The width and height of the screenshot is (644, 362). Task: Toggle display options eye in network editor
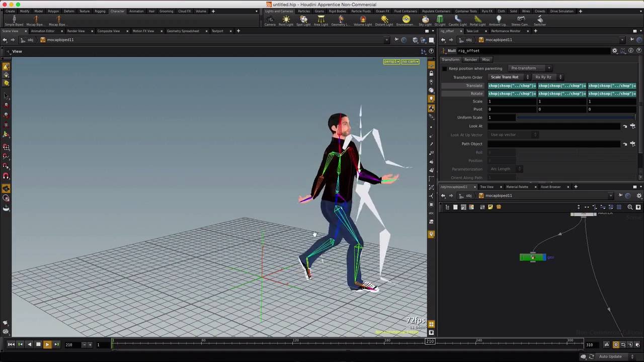638,207
